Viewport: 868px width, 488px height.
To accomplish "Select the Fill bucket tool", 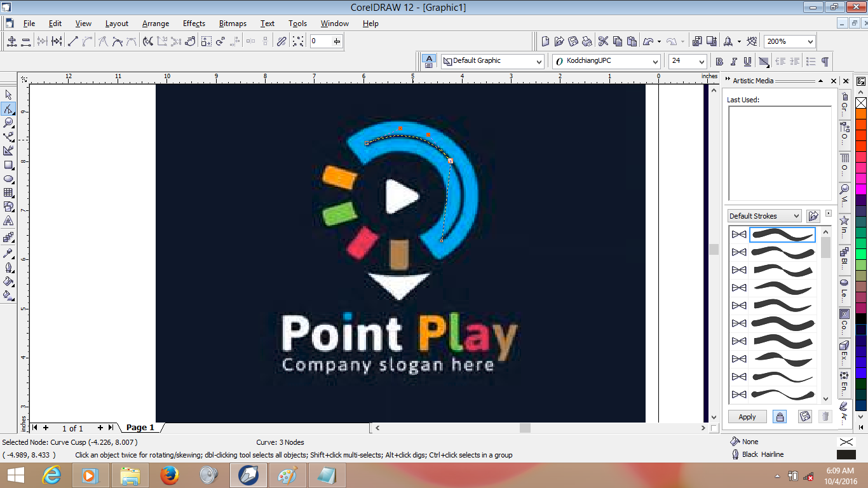I will 9,281.
